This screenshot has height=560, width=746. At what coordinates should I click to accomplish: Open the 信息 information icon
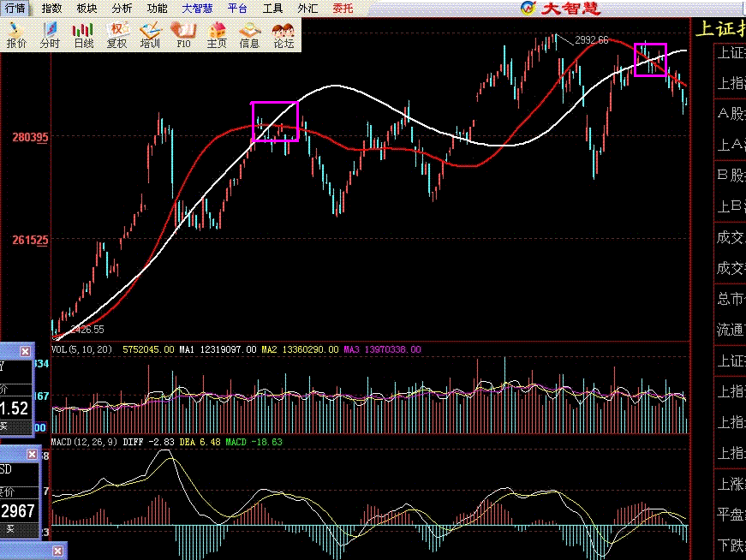point(250,35)
